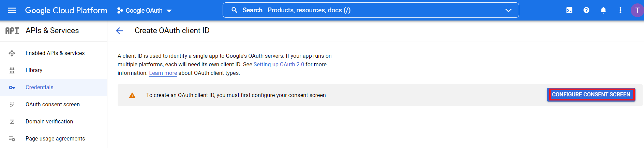Screen dimensions: 644x148
Task: Open the hamburger navigation menu
Action: [12, 10]
